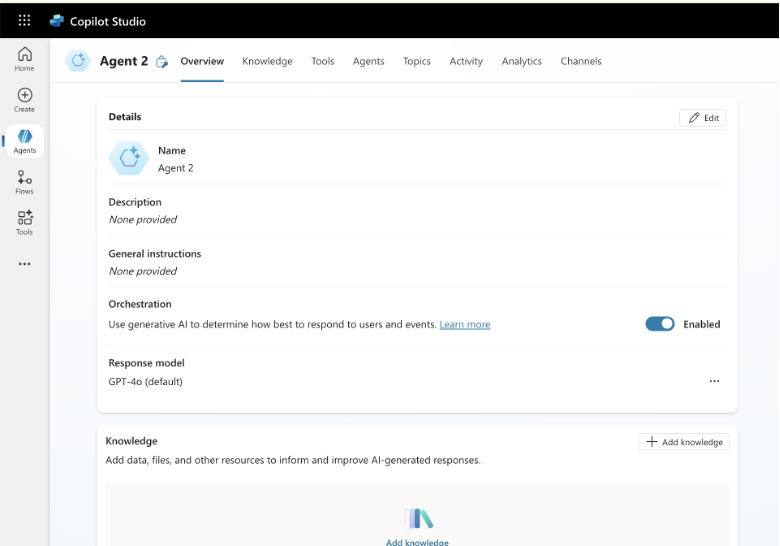Switch to the Overview tab

click(x=202, y=61)
